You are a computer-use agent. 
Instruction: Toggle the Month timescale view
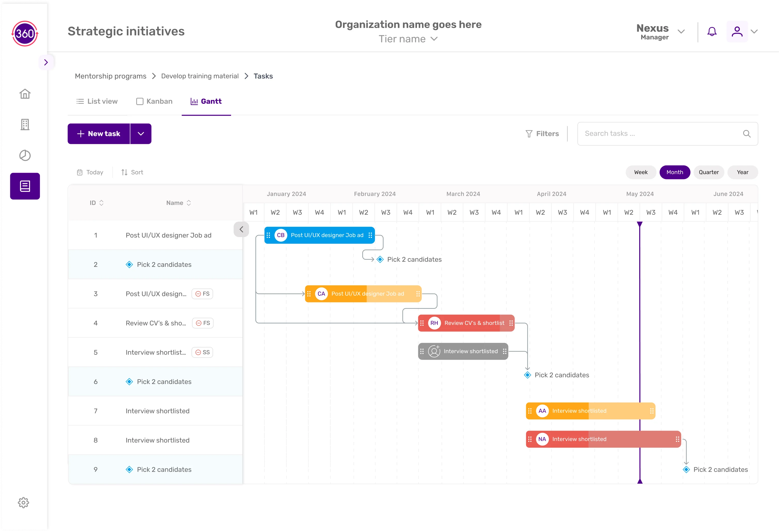pos(674,172)
